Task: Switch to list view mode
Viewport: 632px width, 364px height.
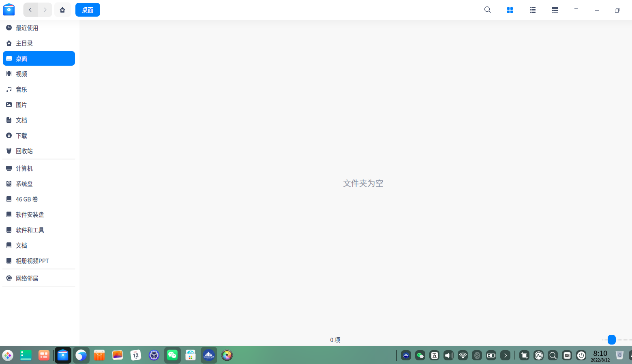Action: coord(532,10)
